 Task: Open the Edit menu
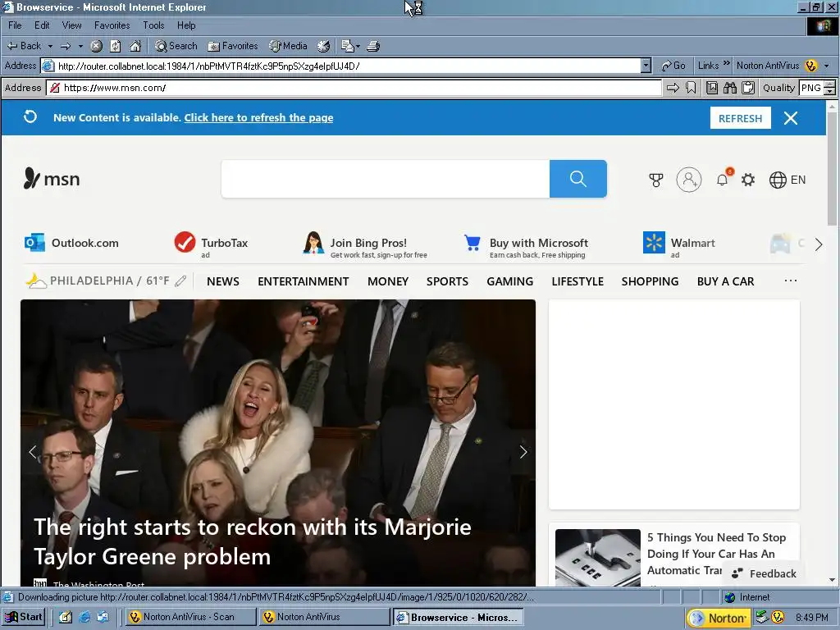point(42,25)
